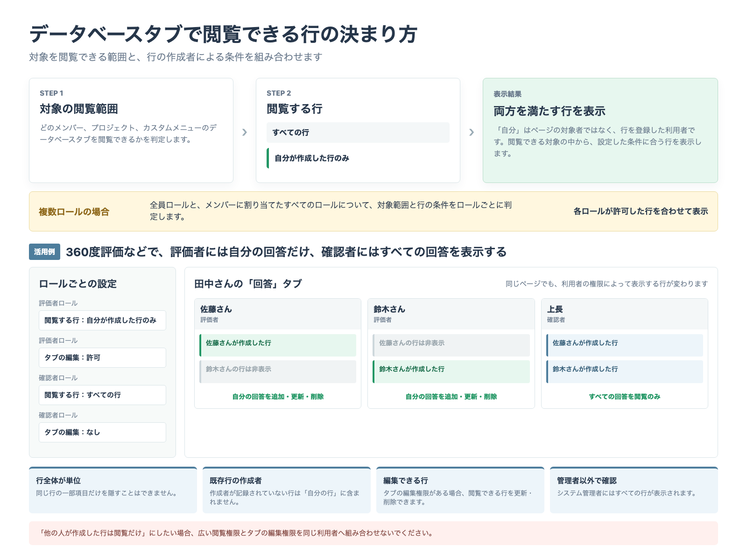Click the 編集できる行 note card
Viewport: 747px width, 560px height.
pos(460,490)
